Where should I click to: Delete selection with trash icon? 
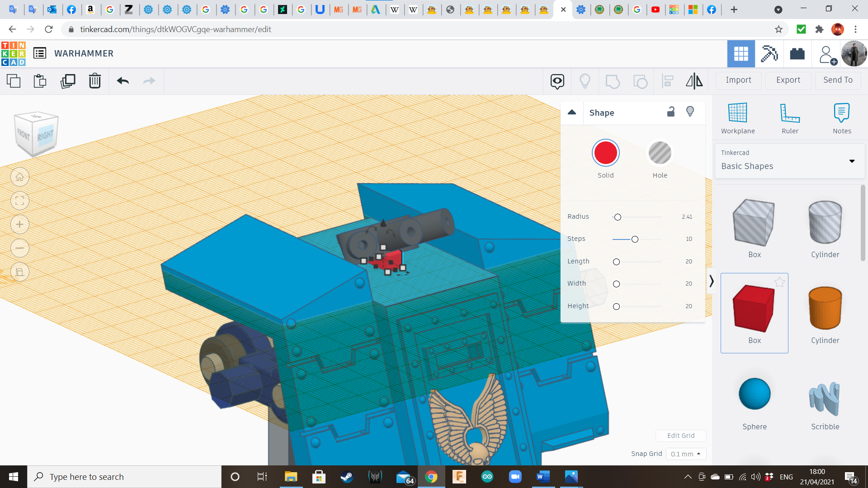[x=95, y=81]
